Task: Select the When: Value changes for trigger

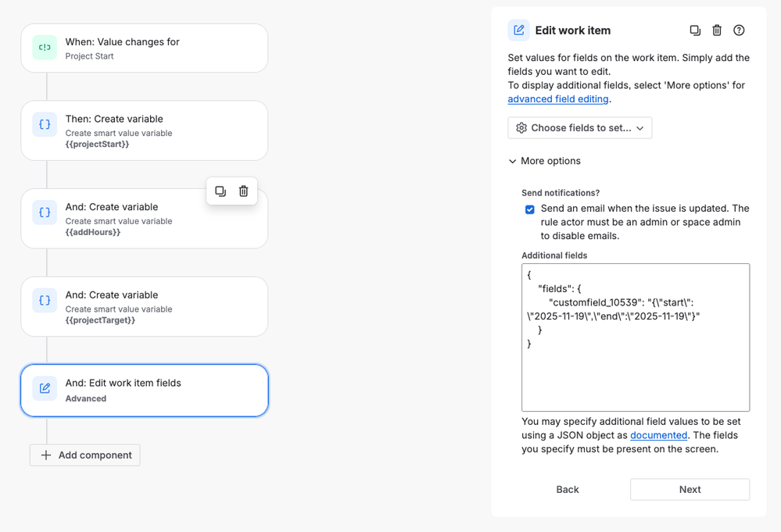Action: tap(144, 48)
